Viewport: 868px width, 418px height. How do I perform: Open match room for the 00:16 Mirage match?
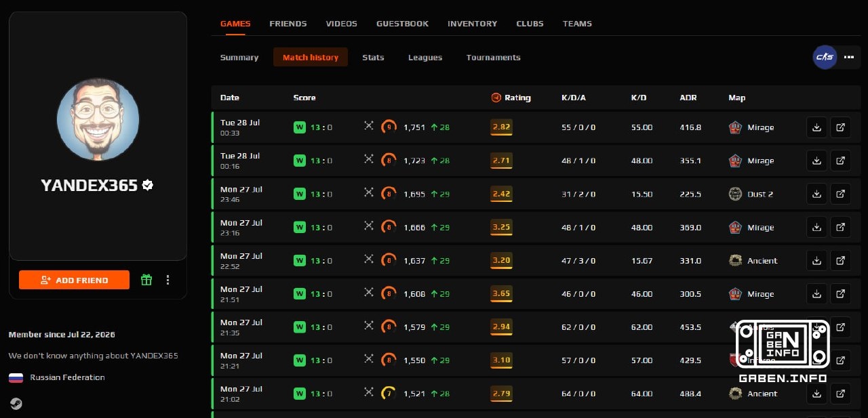[x=840, y=161]
